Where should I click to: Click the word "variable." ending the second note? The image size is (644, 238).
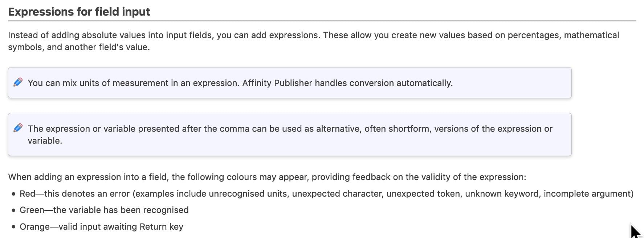coord(45,141)
